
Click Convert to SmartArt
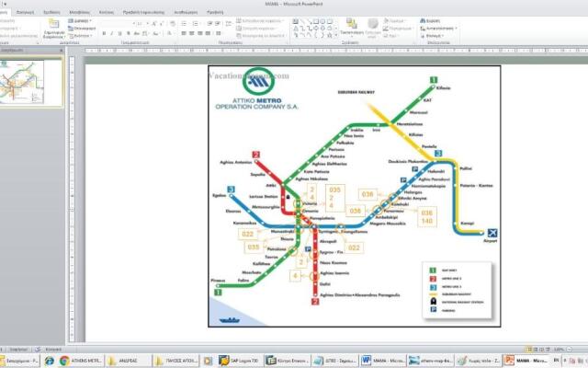coord(261,36)
